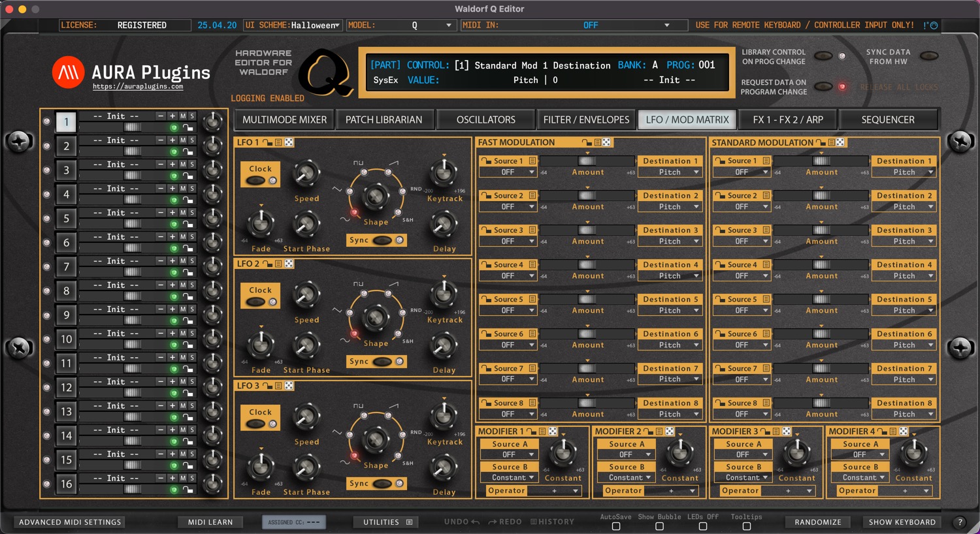Viewport: 980px width, 534px height.
Task: Toggle the LFO 3 lock icon
Action: click(x=267, y=386)
